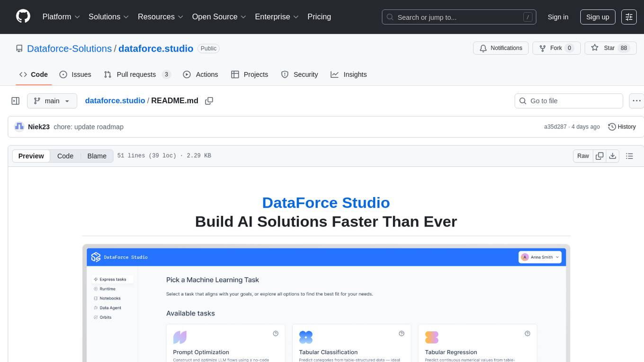This screenshot has width=644, height=362.
Task: Download the raw file icon
Action: 612,156
